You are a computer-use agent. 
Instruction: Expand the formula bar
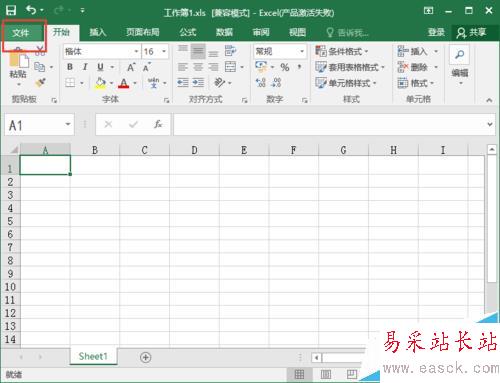tap(490, 124)
